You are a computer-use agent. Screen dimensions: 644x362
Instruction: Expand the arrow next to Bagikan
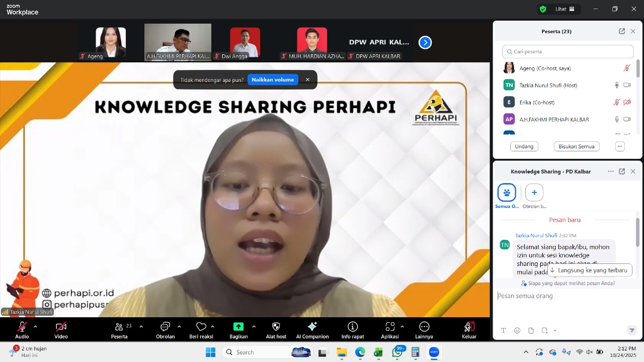(x=254, y=327)
